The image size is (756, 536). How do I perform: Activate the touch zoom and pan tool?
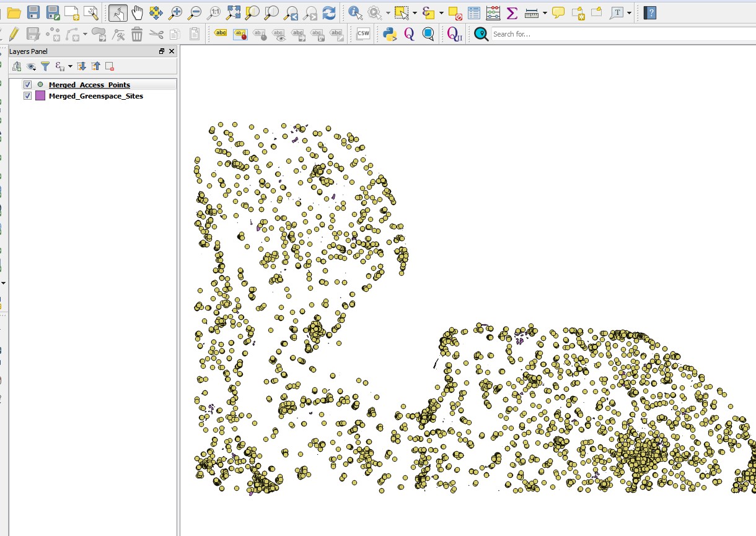(118, 12)
